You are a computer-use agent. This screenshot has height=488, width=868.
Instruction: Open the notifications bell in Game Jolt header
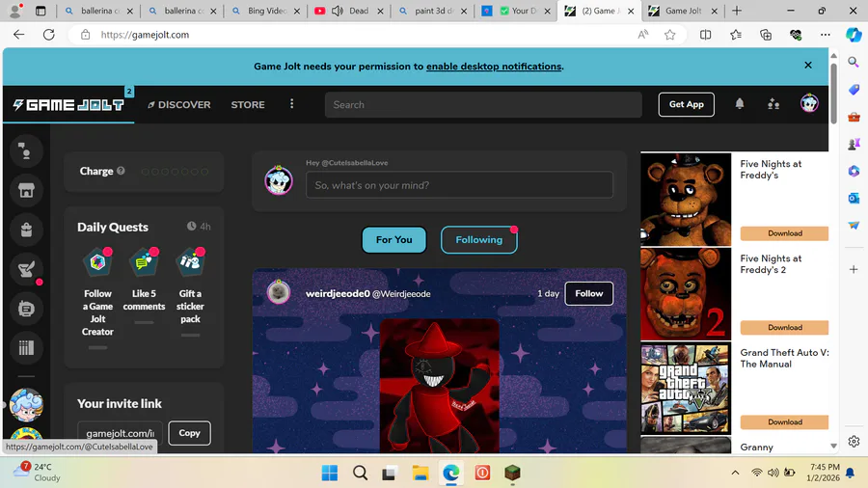740,104
